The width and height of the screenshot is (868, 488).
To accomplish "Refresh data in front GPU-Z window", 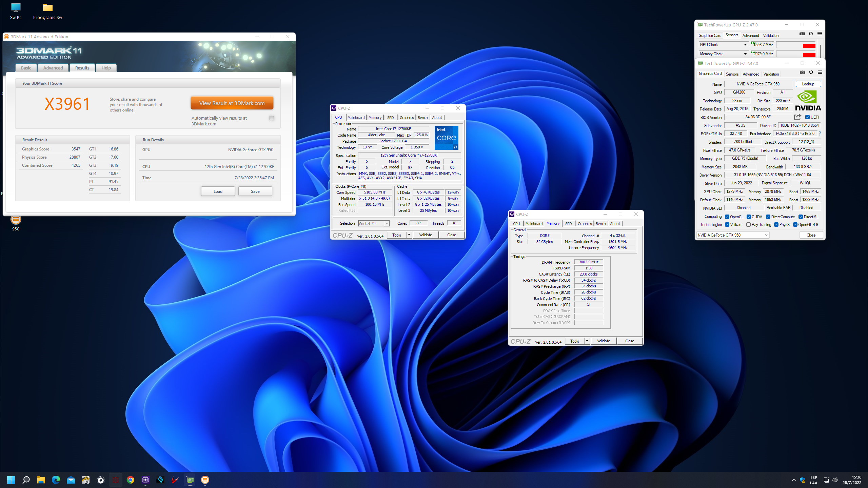I will [811, 72].
